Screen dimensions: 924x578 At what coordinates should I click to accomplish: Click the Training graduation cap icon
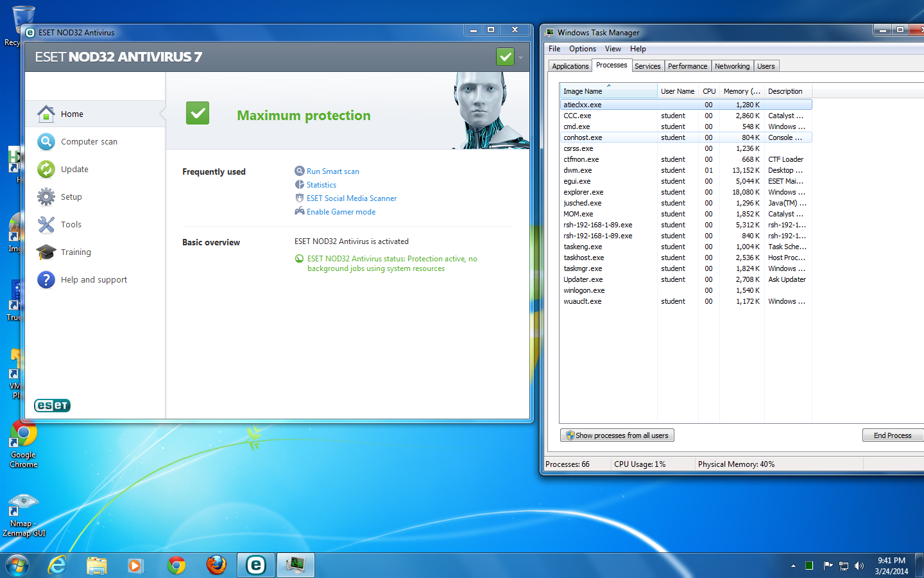[46, 252]
